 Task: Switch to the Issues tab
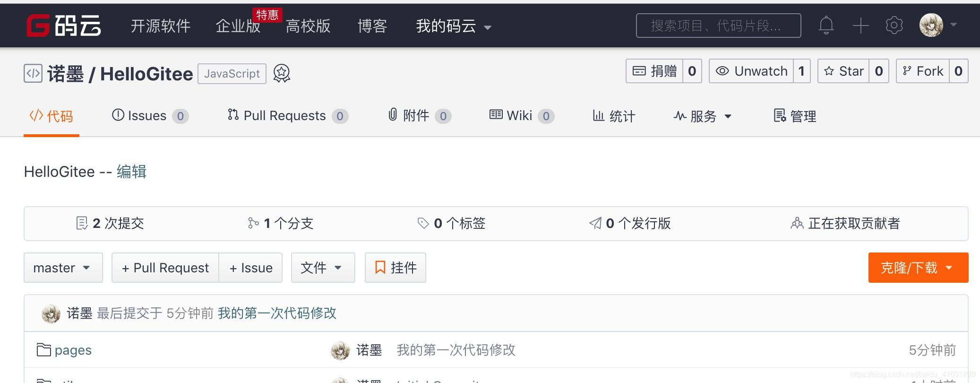[x=150, y=116]
